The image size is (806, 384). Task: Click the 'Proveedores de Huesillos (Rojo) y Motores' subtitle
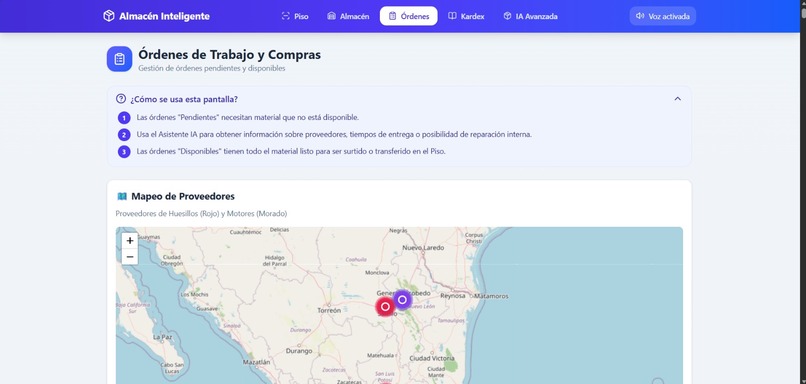point(201,213)
